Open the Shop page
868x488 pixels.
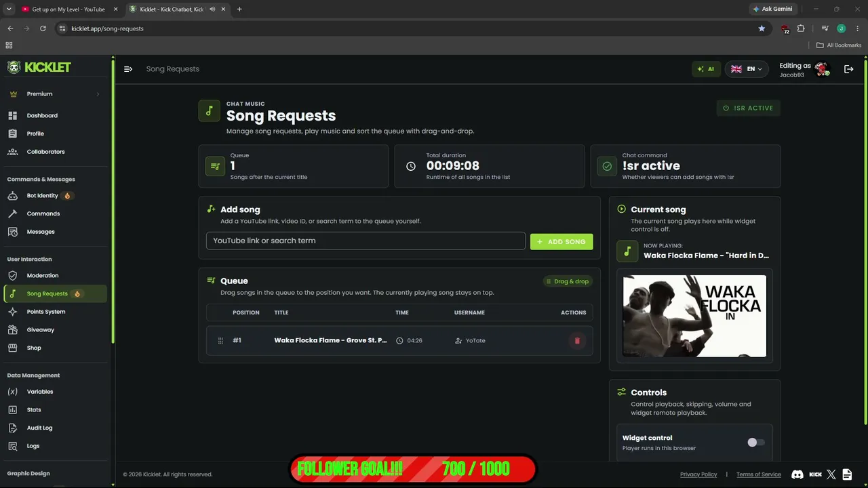[34, 348]
